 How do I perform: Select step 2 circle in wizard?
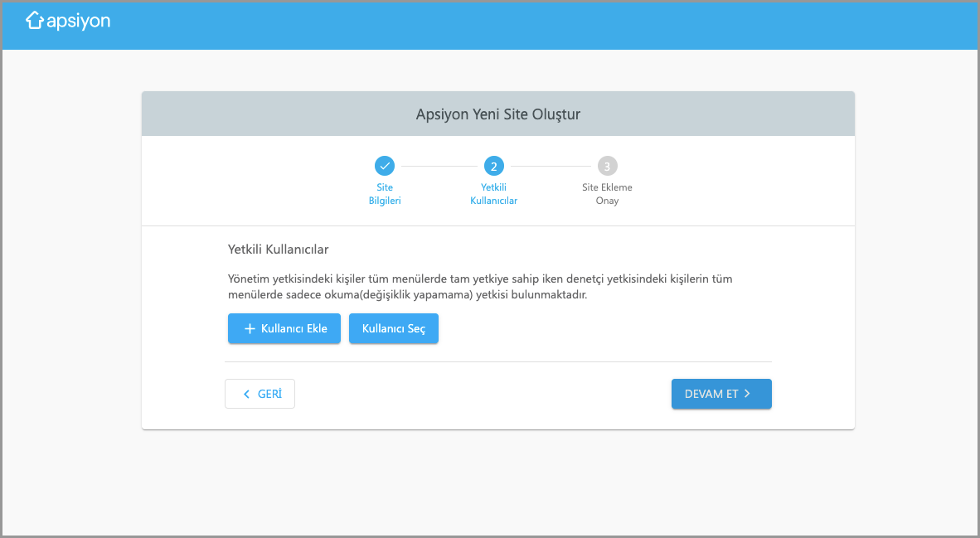click(x=494, y=167)
